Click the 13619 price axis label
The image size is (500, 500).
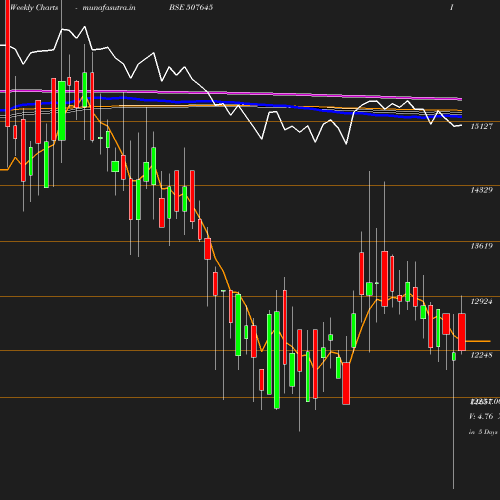tap(481, 246)
